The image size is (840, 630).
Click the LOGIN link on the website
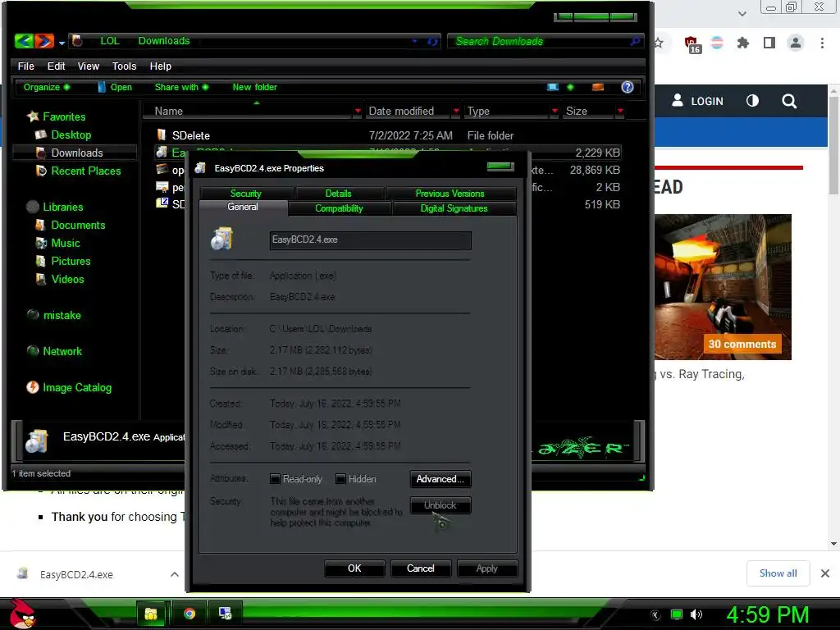pos(698,101)
